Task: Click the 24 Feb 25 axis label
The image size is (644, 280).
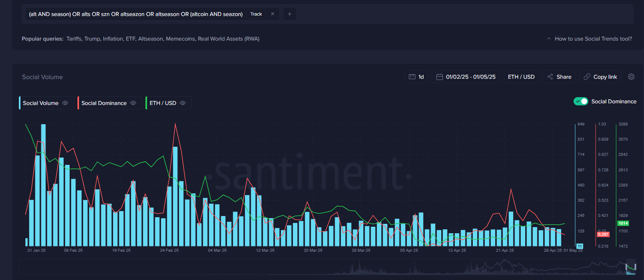Action: pyautogui.click(x=169, y=250)
